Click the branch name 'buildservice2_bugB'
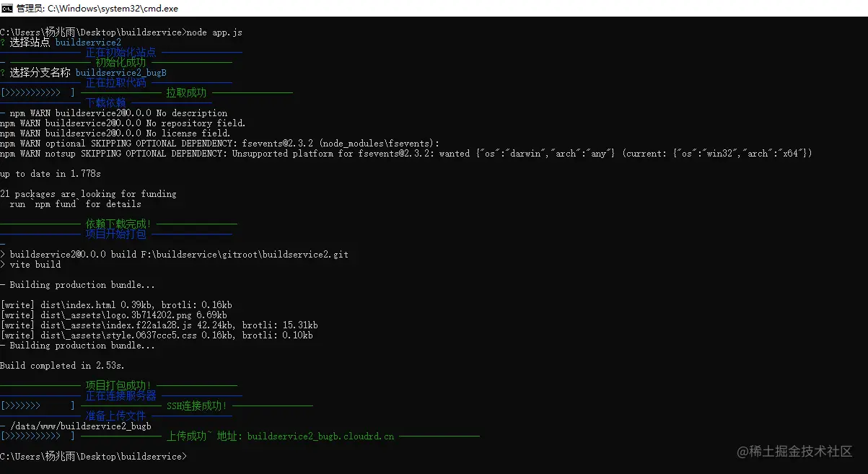The width and height of the screenshot is (868, 474). coord(121,73)
